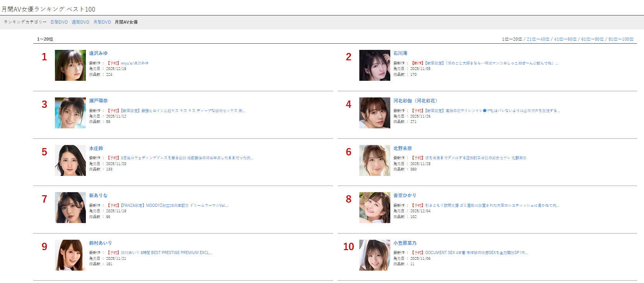644x283 pixels.
Task: Go to ranks 21位～40位 page
Action: tap(538, 39)
